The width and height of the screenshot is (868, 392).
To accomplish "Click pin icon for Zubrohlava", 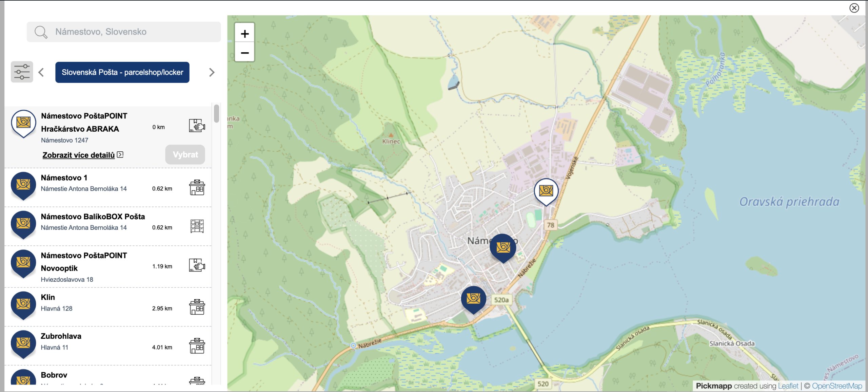I will coord(23,344).
